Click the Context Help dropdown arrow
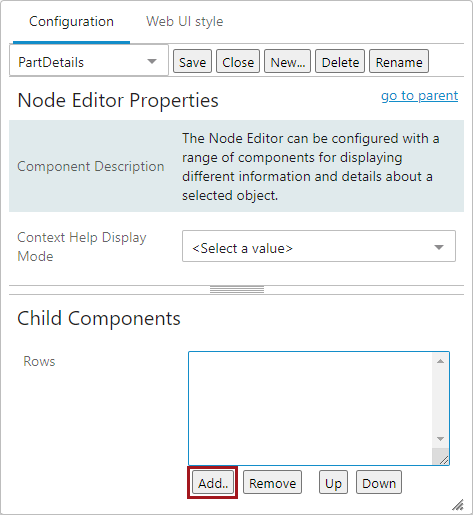The width and height of the screenshot is (473, 515). [439, 247]
